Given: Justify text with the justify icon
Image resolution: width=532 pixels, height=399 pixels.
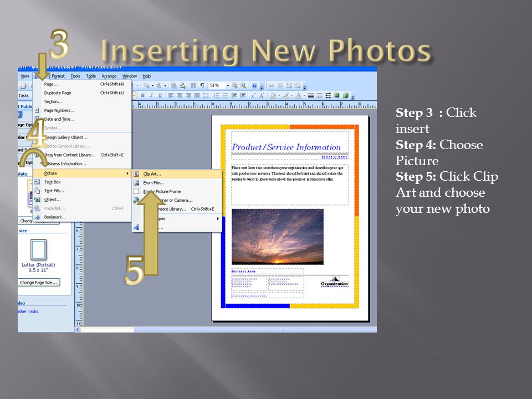Looking at the screenshot, I should click(196, 95).
